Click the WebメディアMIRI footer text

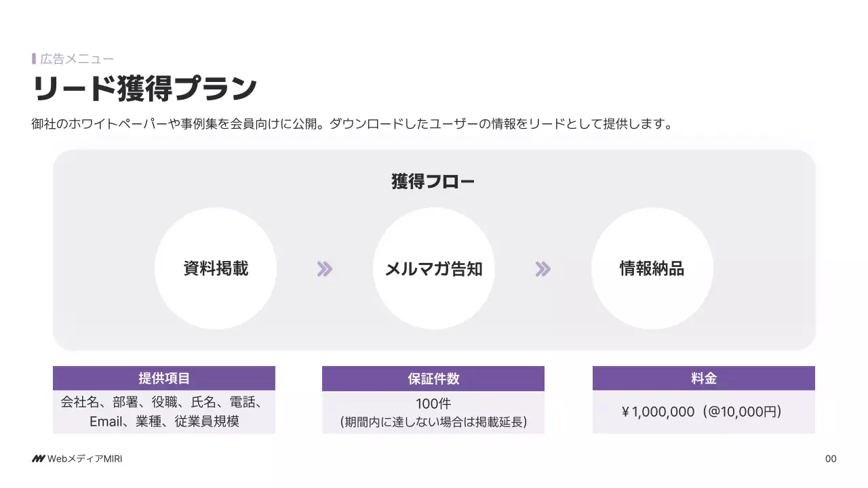[x=85, y=459]
